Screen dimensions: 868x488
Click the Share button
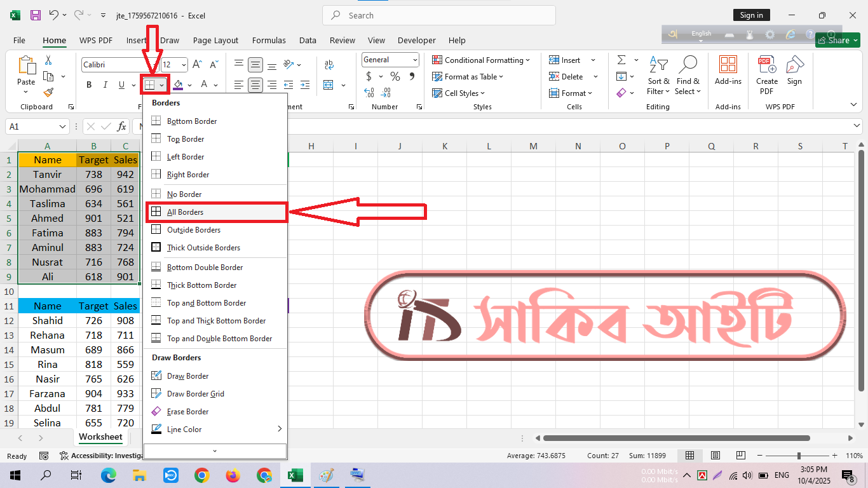point(837,40)
